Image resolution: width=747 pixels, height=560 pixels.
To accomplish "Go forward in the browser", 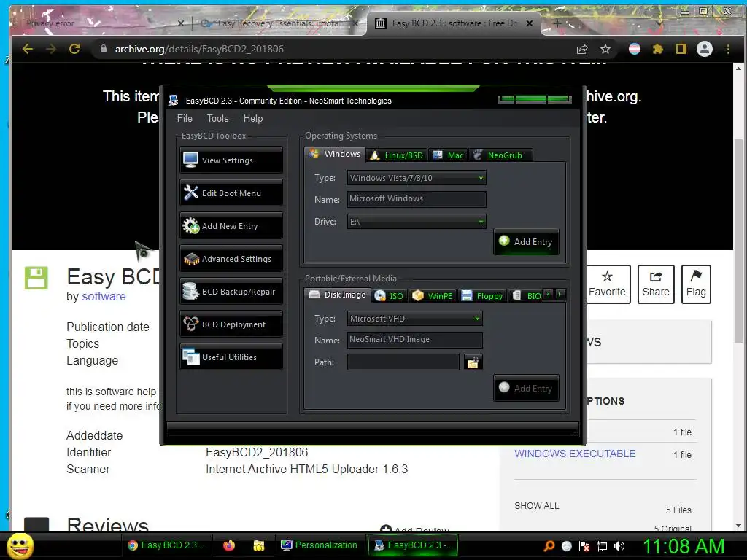I will pos(51,49).
